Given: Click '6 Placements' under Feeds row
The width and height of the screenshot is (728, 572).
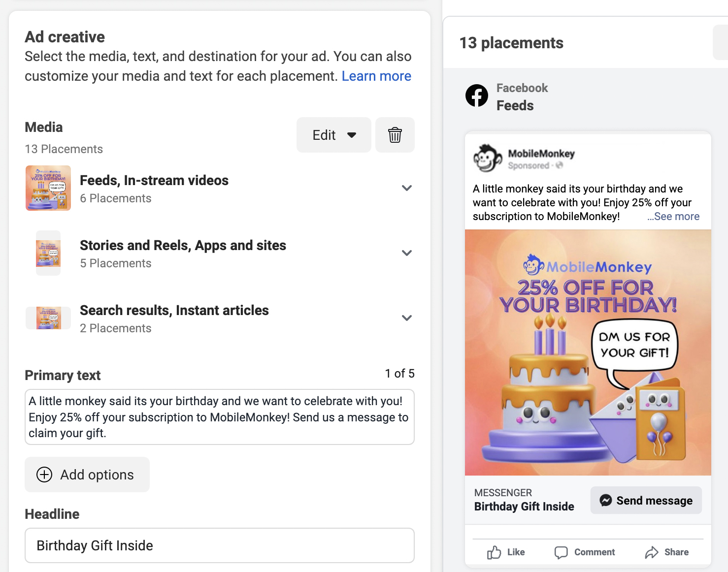Looking at the screenshot, I should (116, 198).
